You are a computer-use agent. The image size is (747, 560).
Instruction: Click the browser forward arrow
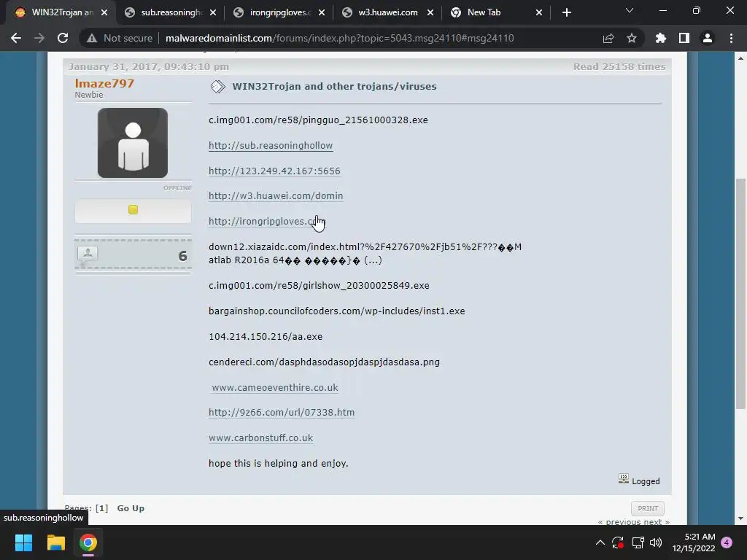tap(39, 38)
